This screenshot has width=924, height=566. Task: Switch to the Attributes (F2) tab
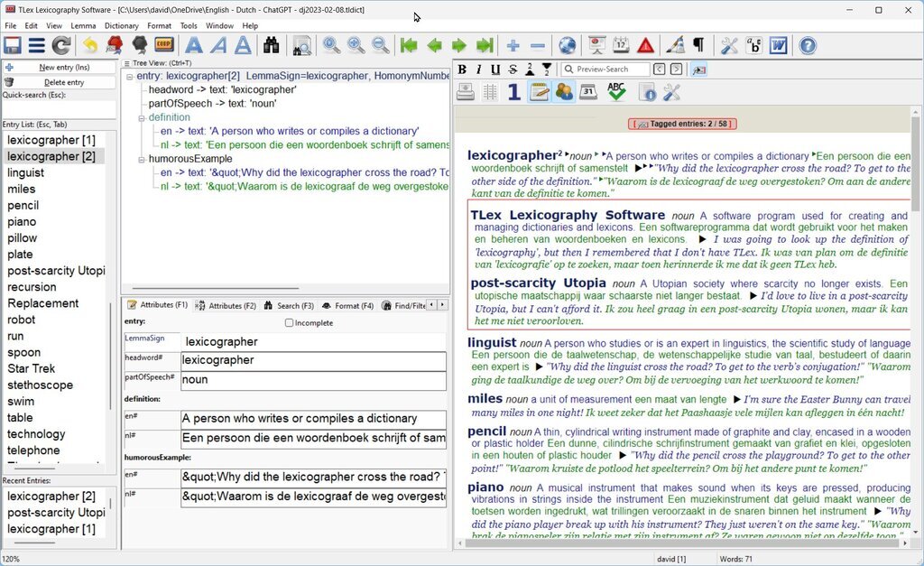[226, 305]
